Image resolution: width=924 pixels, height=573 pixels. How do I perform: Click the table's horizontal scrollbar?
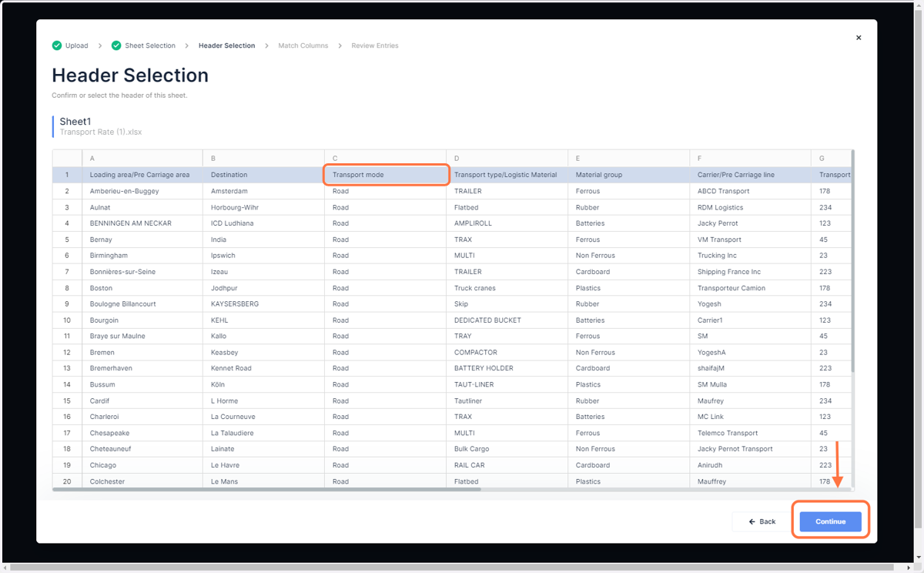[266, 489]
